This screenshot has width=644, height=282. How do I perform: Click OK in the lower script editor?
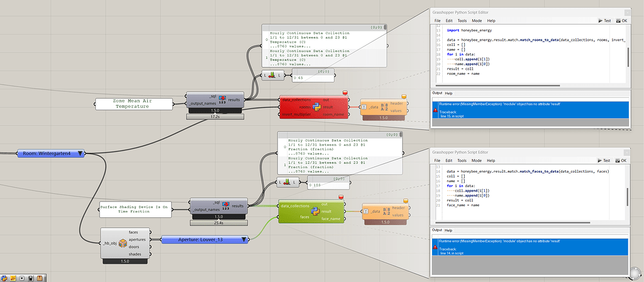[x=621, y=161]
